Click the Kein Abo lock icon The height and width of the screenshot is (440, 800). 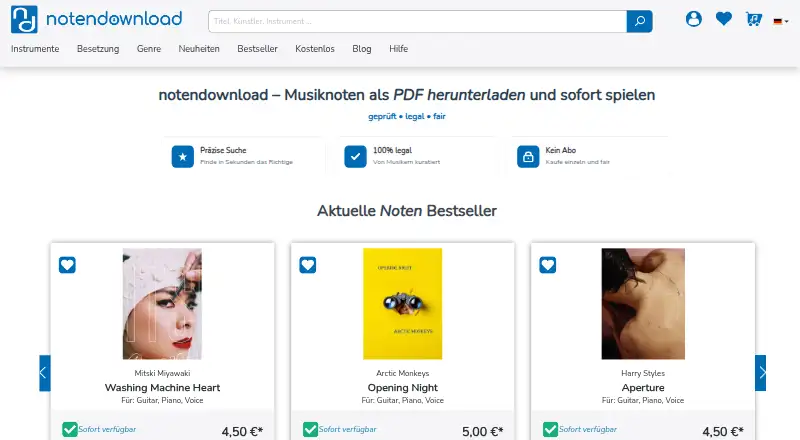point(528,156)
